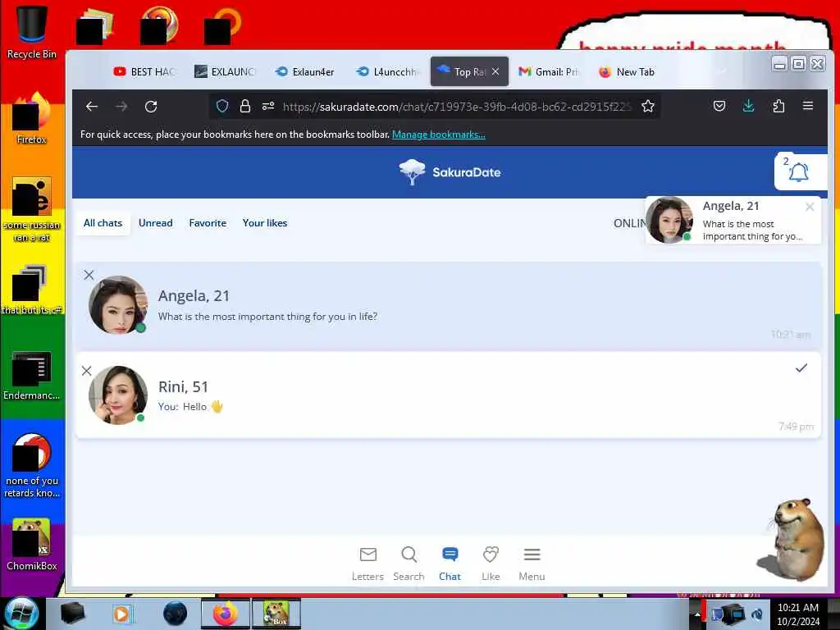The image size is (840, 630).
Task: Open the Search section
Action: pyautogui.click(x=409, y=564)
